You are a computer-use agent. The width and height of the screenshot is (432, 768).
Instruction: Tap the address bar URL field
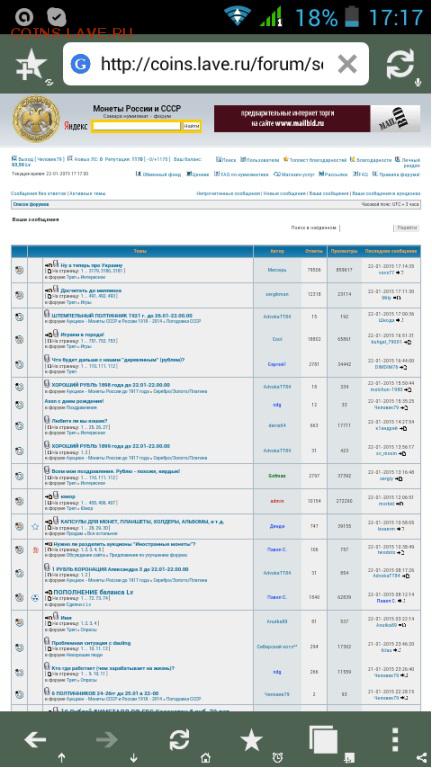212,64
